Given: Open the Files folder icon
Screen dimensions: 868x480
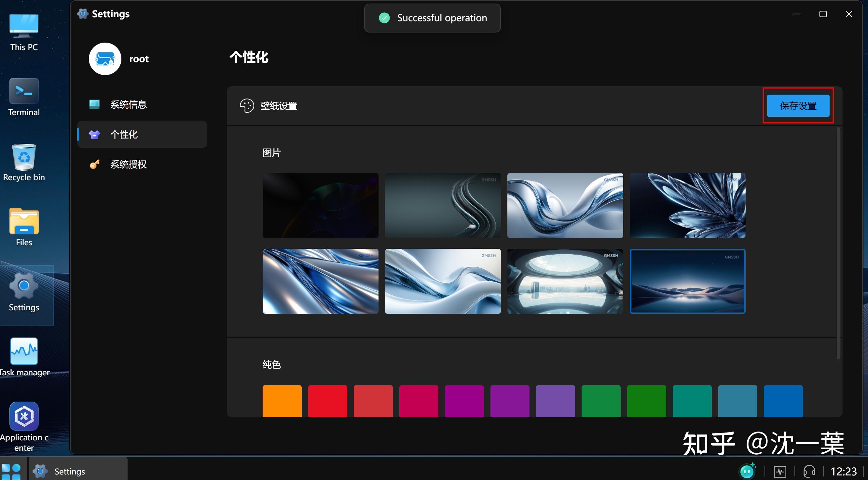Looking at the screenshot, I should 24,221.
